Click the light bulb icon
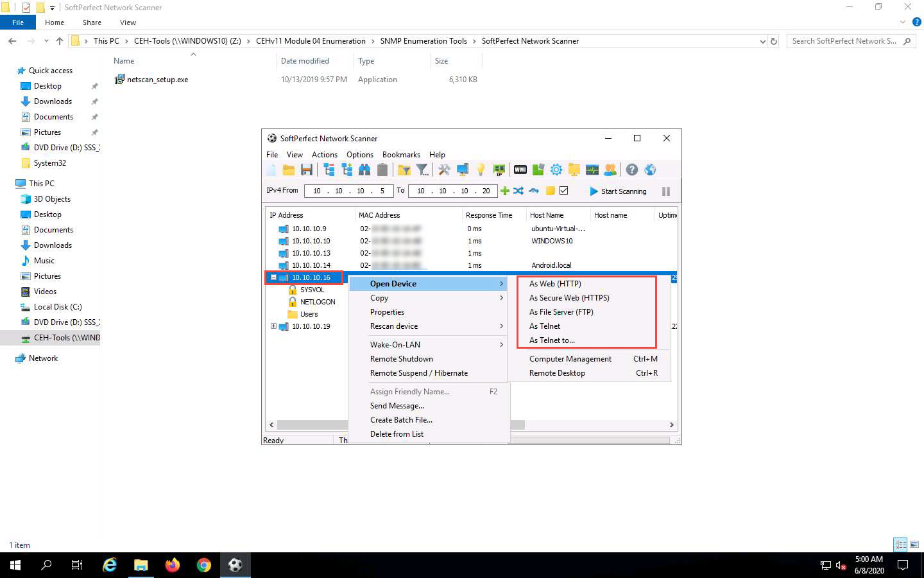This screenshot has width=924, height=578. tap(481, 170)
